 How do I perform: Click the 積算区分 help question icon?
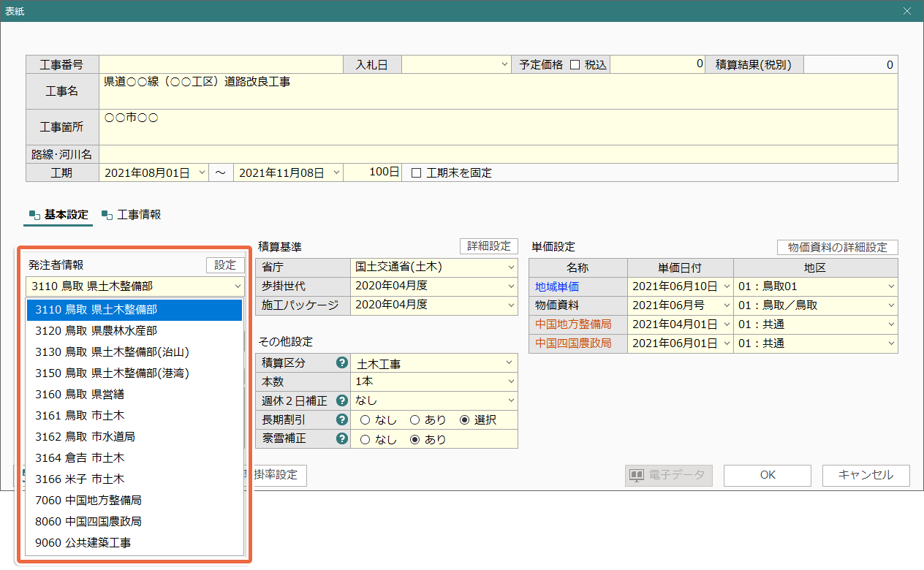tap(341, 362)
